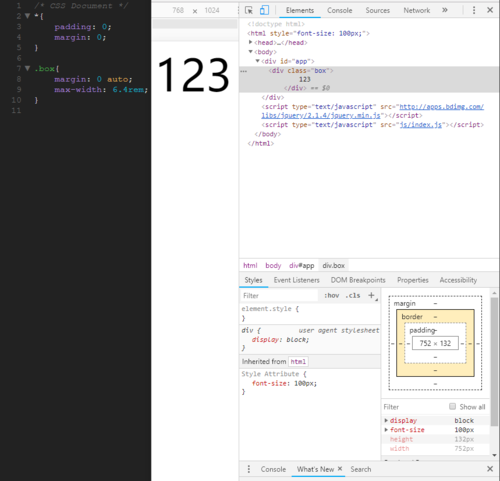Open the Event Listeners pane tab
Viewport: 500px width, 481px height.
click(x=297, y=280)
